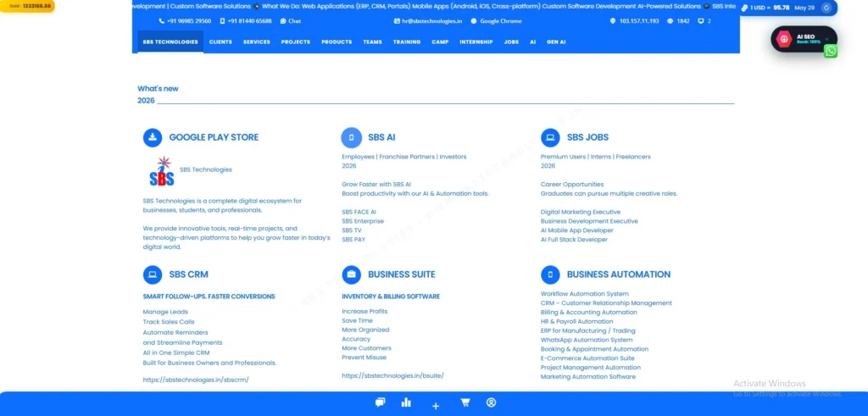Open the PRODUCTS menu item
The width and height of the screenshot is (868, 416).
pos(337,42)
